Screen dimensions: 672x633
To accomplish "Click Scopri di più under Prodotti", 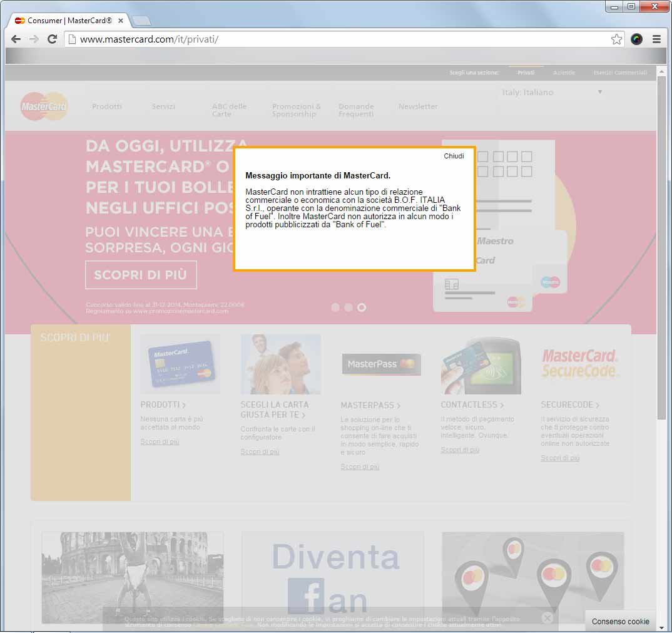I will 160,442.
